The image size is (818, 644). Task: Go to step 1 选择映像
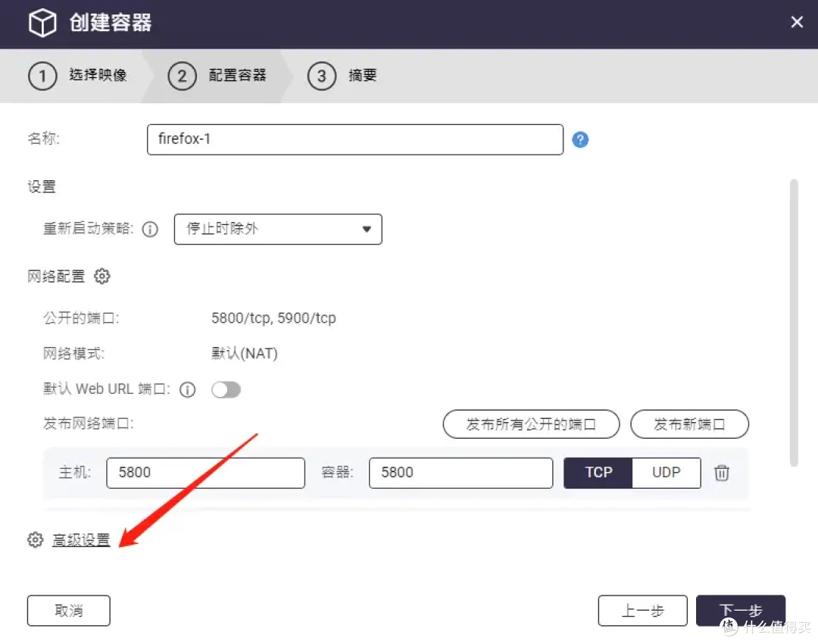coord(78,76)
